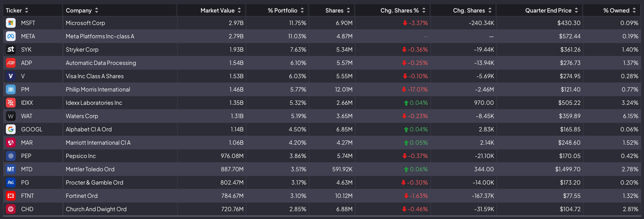Click the Waters Corp logo icon
The height and width of the screenshot is (219, 644).
[11, 116]
